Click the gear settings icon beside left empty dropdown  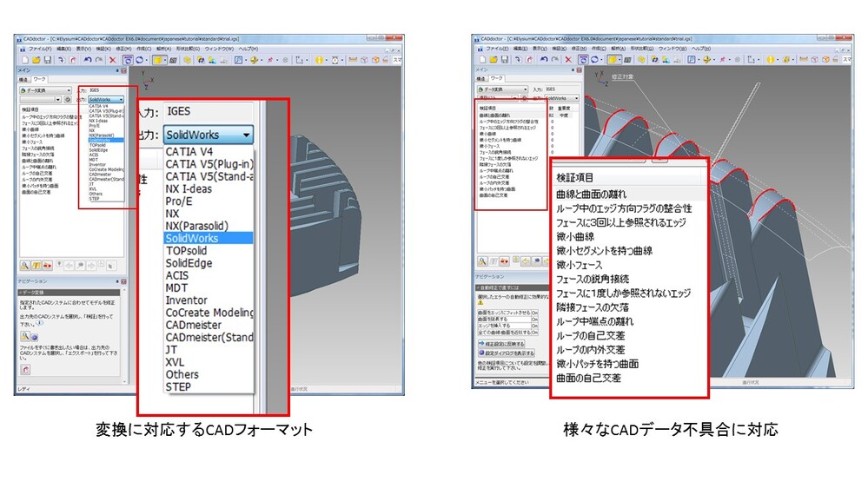pyautogui.click(x=68, y=100)
